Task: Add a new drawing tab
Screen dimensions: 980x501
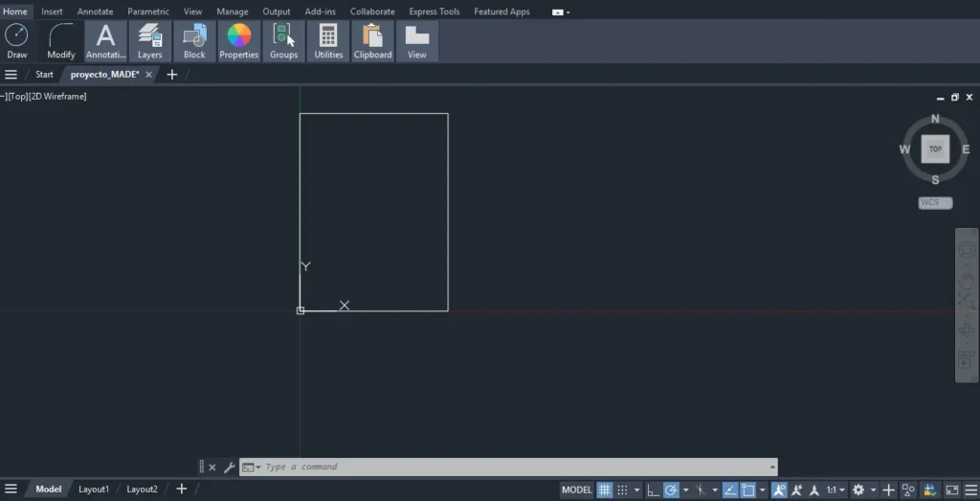Action: tap(172, 75)
